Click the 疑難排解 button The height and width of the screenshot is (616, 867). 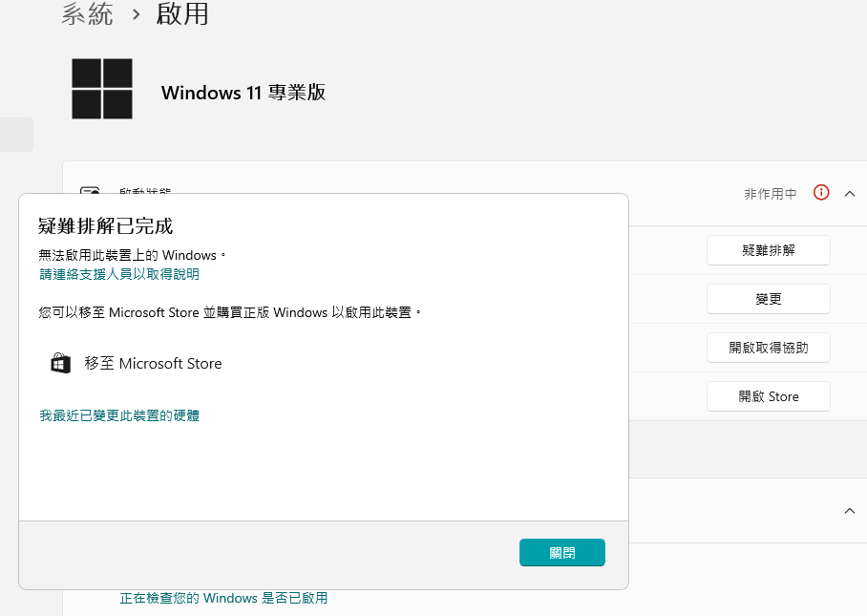pyautogui.click(x=768, y=250)
